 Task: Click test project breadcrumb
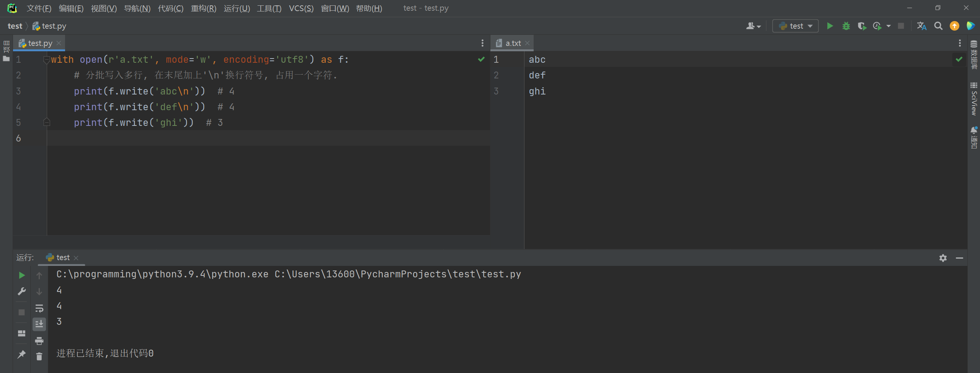pos(15,26)
